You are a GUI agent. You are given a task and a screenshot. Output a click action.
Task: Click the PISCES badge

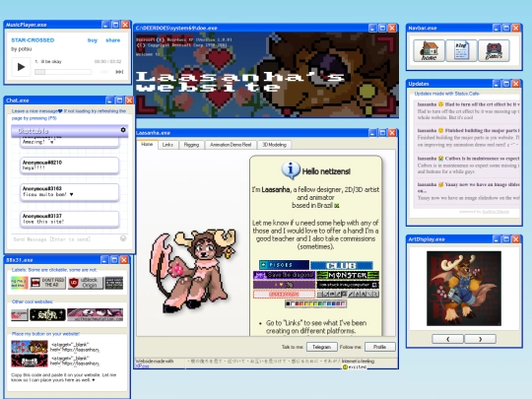284,265
